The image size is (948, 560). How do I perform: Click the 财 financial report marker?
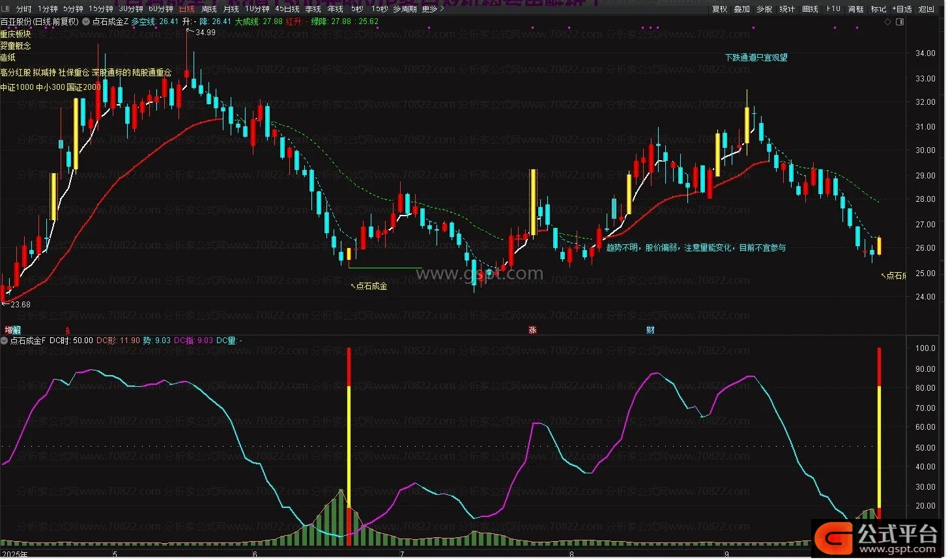click(x=650, y=330)
